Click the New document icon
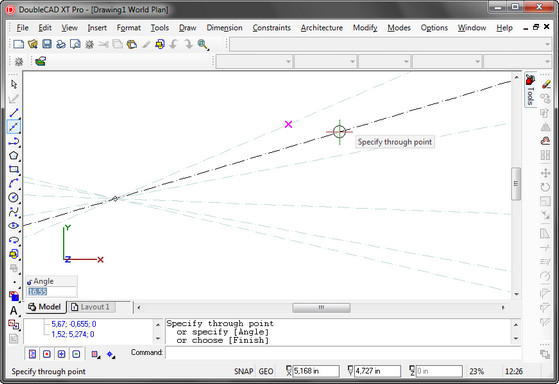Screen dimensions: 559x384 tap(19, 44)
